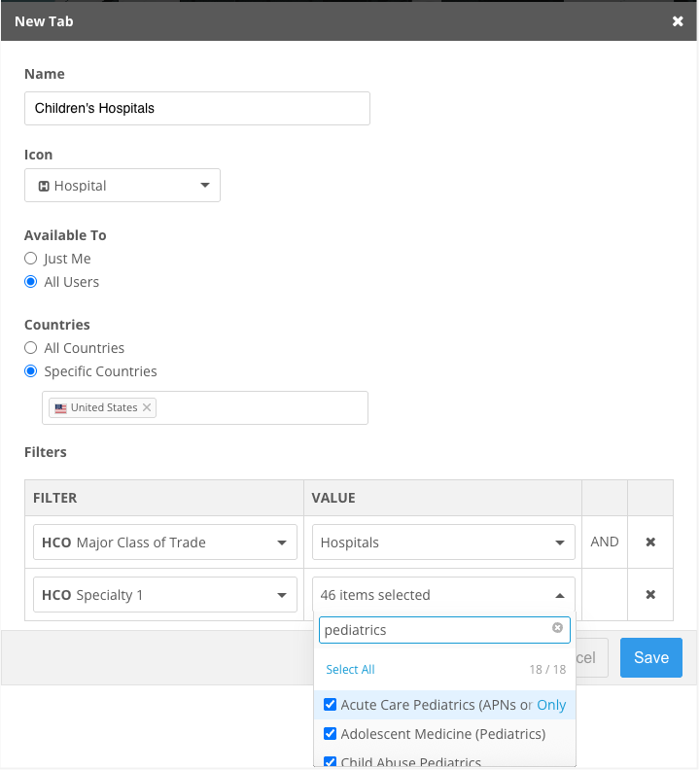Uncheck Child Abuse Pediatrics checkbox

click(x=331, y=762)
